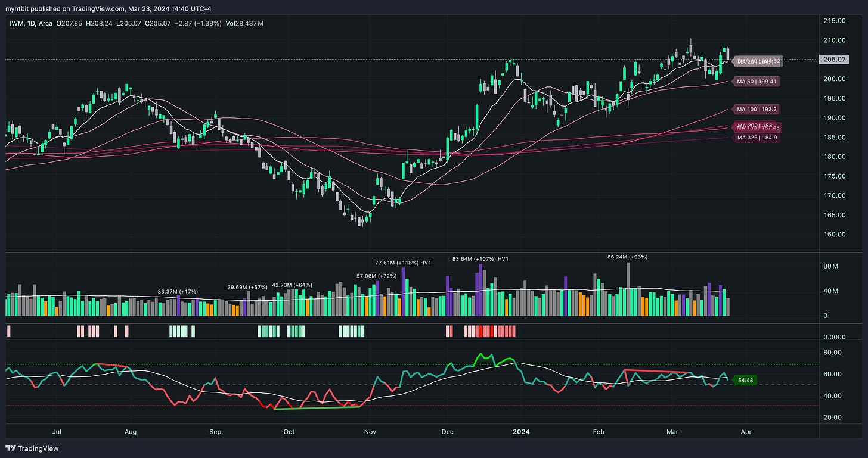Screen dimensions: 868x458
Task: Click the 83.64M (+107%) HV1 volume annotation
Action: tap(480, 259)
